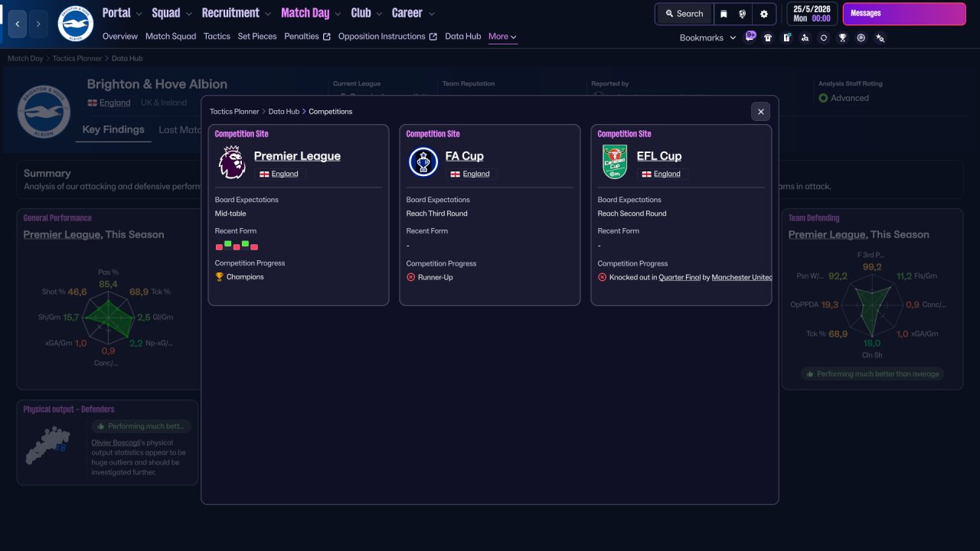This screenshot has width=980, height=551.
Task: Open the Set Pieces tab
Action: (257, 37)
